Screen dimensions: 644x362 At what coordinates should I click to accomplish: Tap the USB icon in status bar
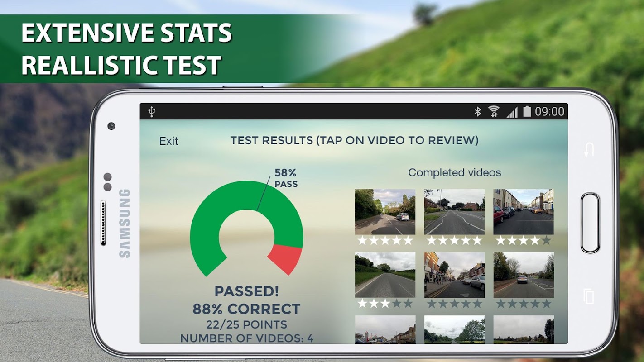point(152,111)
